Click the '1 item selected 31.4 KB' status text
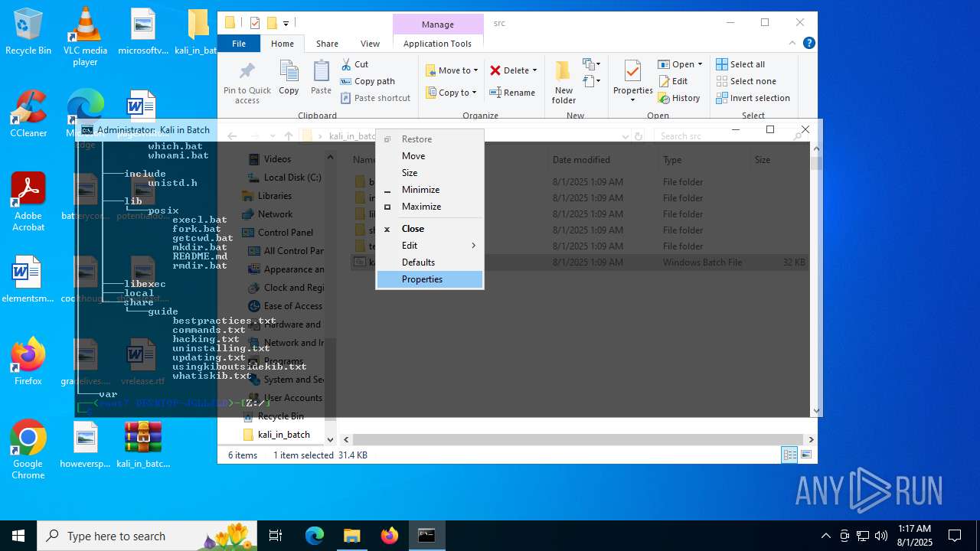The width and height of the screenshot is (980, 551). 320,455
